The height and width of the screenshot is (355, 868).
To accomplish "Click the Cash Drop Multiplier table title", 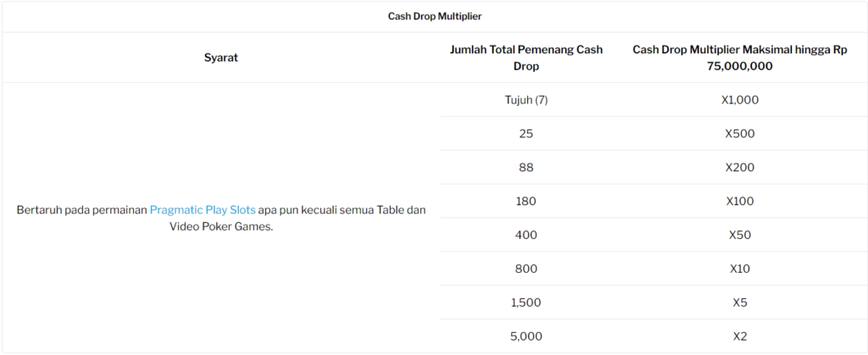I will 435,17.
